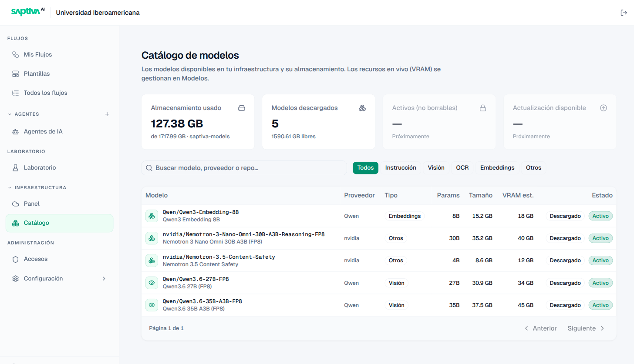
Task: Click the Embeddings type tag of Qwen3-Embedding-8B
Action: pos(405,216)
